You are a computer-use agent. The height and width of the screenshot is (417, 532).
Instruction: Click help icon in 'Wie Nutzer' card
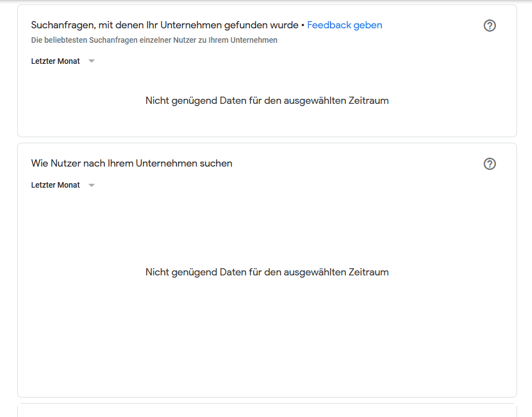[x=489, y=164]
